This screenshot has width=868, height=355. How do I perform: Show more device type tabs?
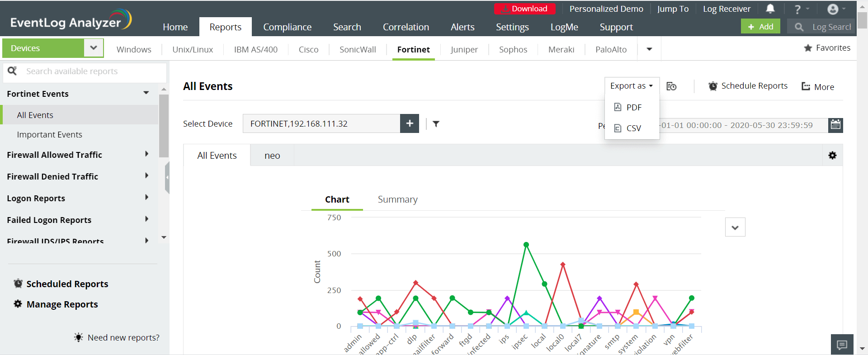click(x=649, y=49)
